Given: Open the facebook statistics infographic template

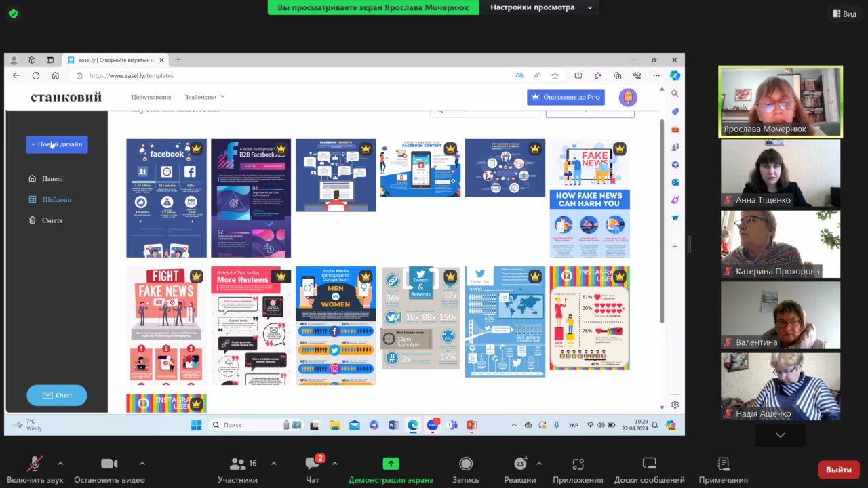Looking at the screenshot, I should [166, 198].
